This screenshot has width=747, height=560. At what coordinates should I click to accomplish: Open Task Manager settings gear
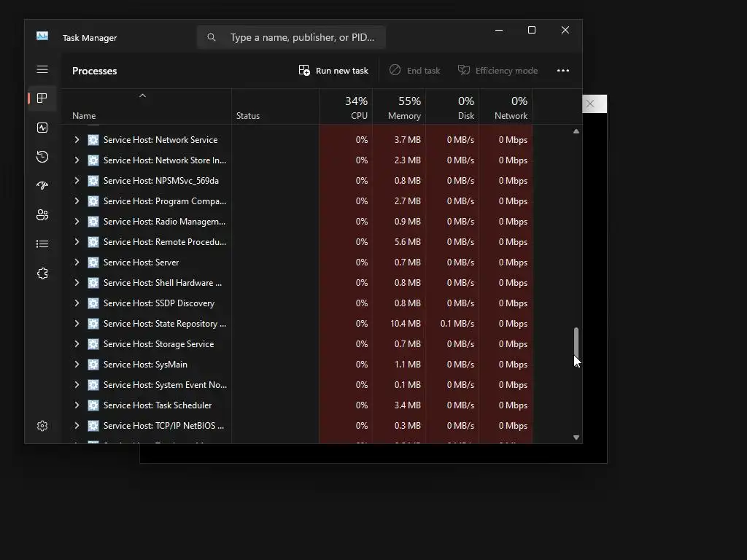coord(42,426)
